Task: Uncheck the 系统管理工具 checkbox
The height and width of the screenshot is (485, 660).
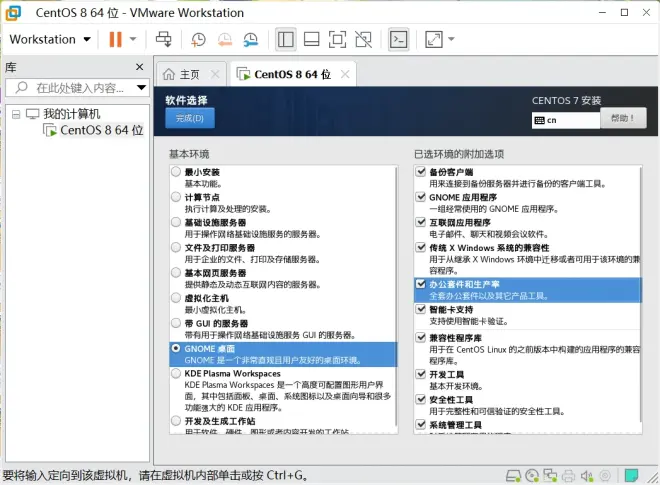Action: [420, 424]
